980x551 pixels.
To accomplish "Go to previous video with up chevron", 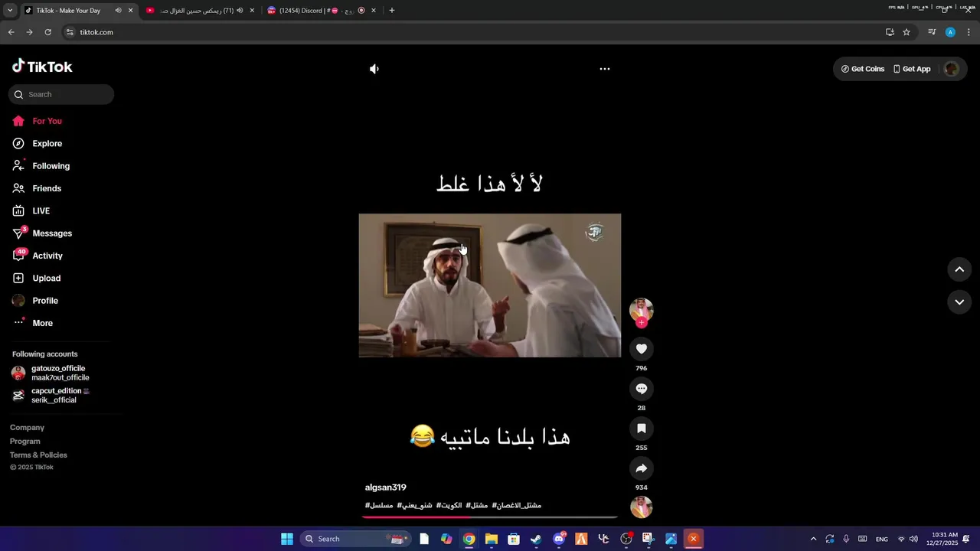I will [x=959, y=269].
